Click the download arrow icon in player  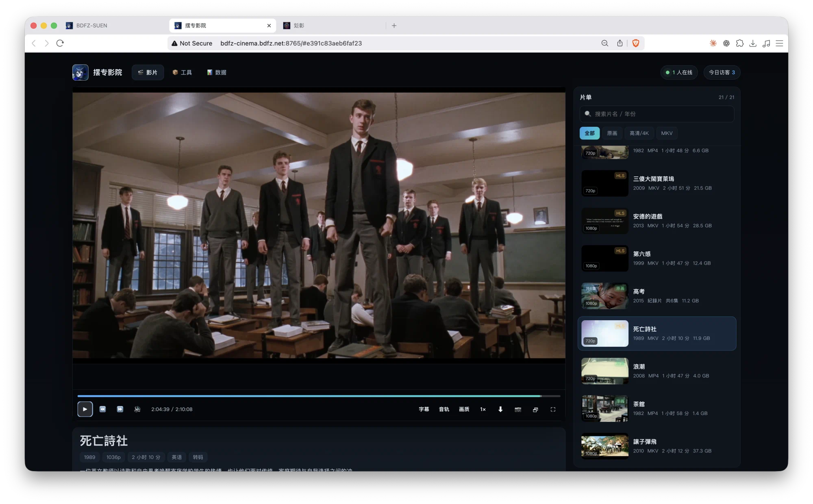(500, 409)
